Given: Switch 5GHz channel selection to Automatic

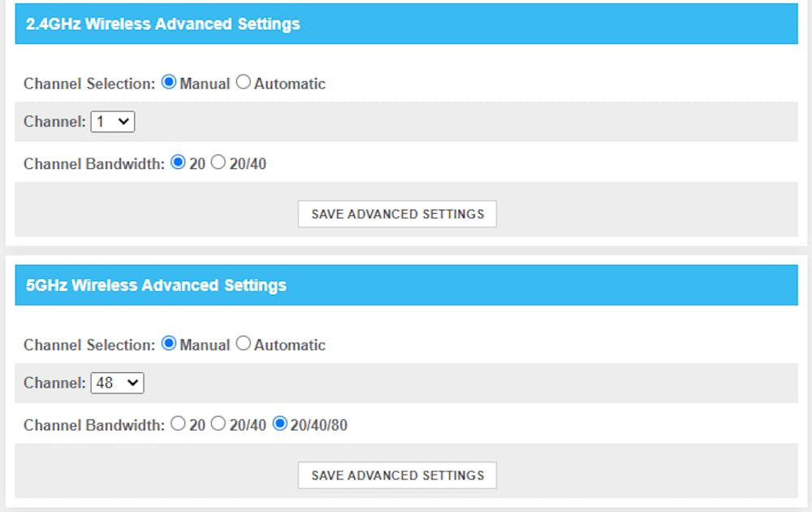Looking at the screenshot, I should [244, 344].
